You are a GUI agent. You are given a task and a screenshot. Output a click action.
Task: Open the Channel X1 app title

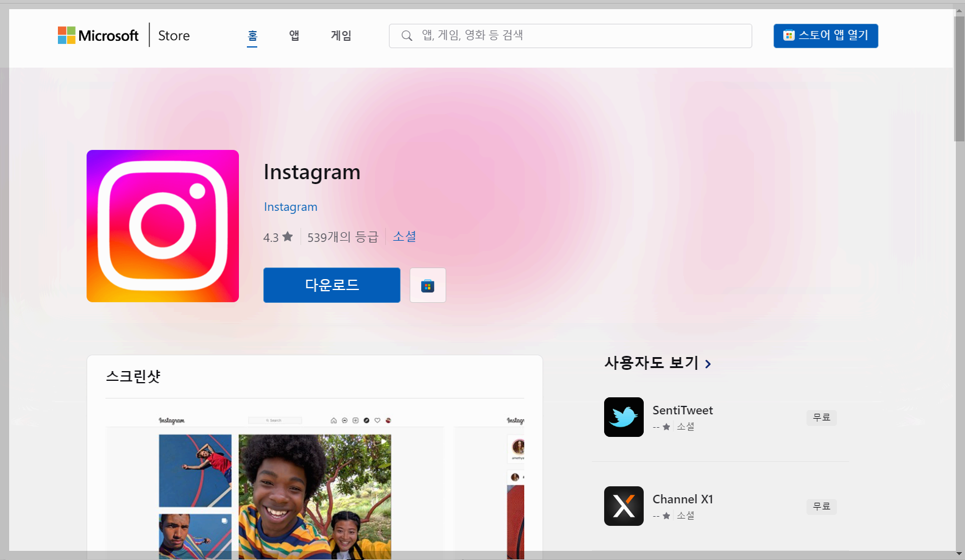pyautogui.click(x=682, y=499)
